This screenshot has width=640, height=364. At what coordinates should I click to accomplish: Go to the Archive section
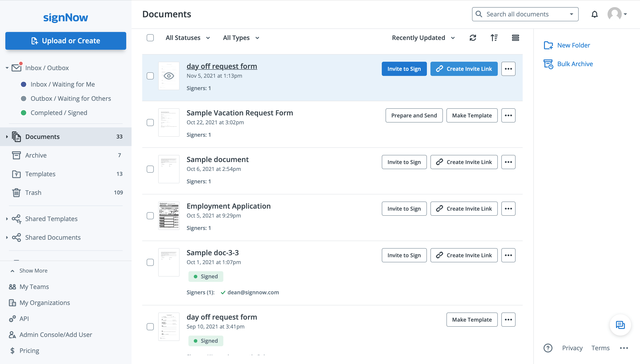[36, 155]
